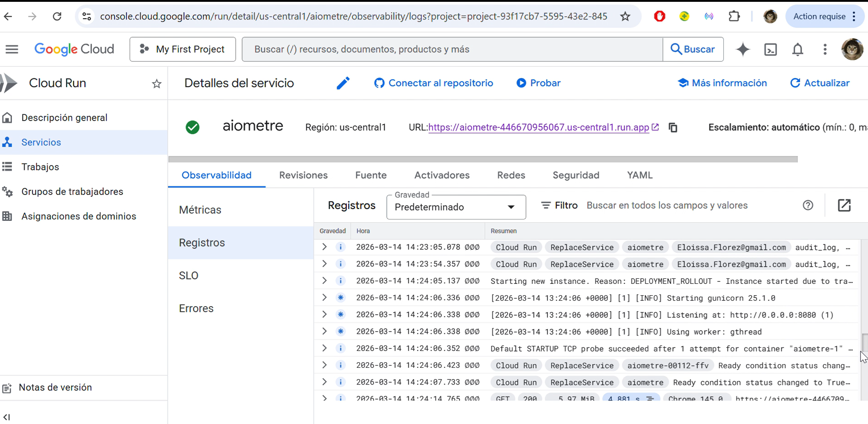
Task: Activate Cloud Shell terminal icon
Action: [x=770, y=49]
